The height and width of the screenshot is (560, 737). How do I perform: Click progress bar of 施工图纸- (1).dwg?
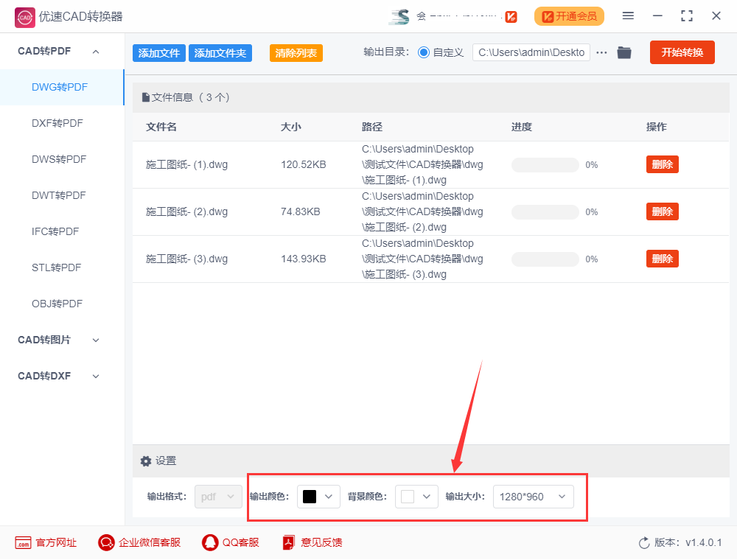click(545, 165)
